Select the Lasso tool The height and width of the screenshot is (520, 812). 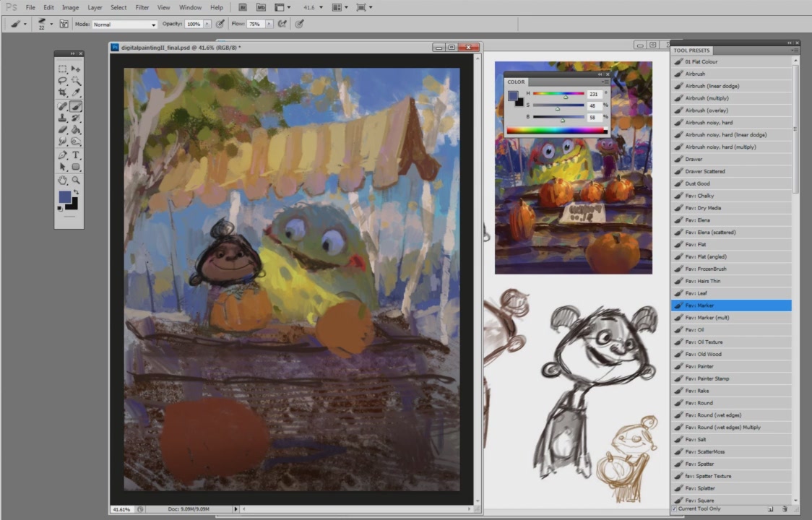click(63, 81)
